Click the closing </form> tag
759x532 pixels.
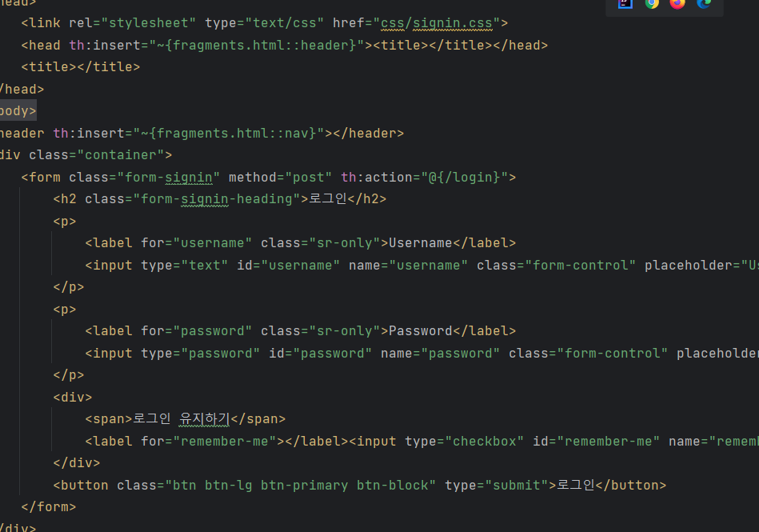[49, 507]
